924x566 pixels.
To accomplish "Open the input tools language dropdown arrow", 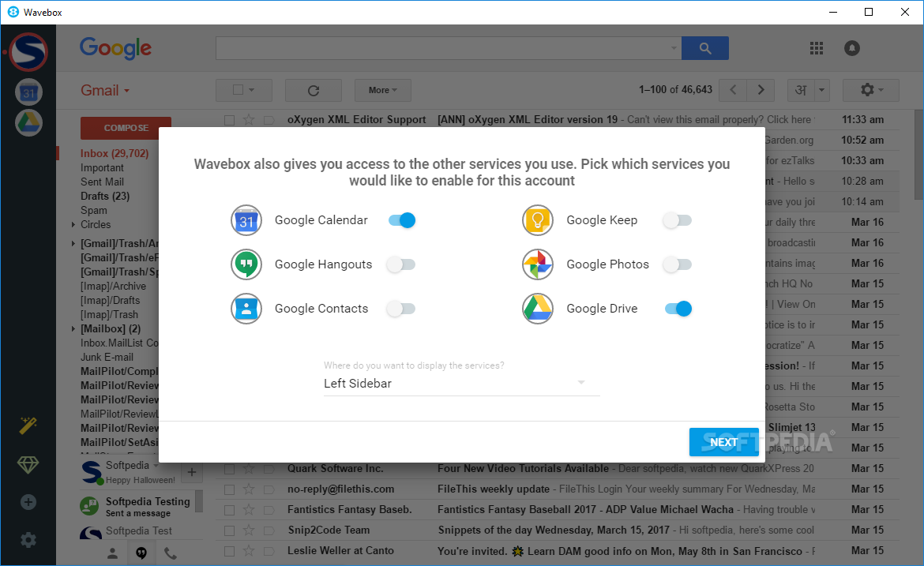I will 821,90.
